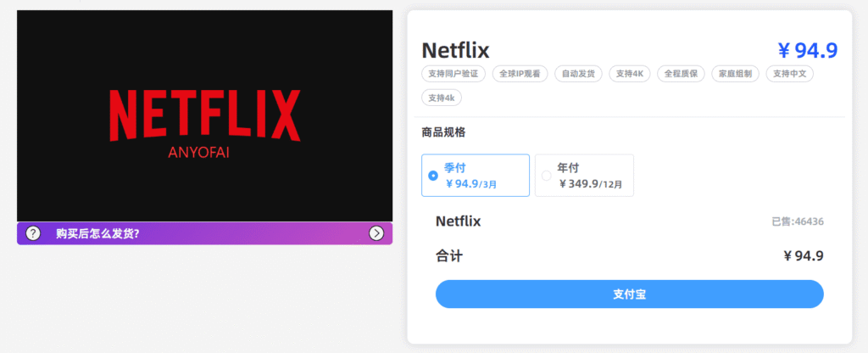Click the Netflix order summary name
This screenshot has height=353, width=868.
[459, 221]
